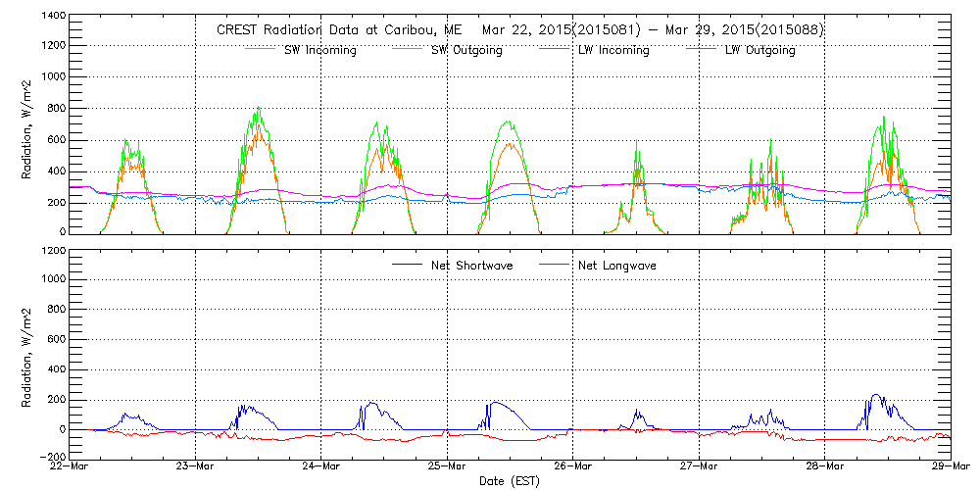Screen dimensions: 980x490
Task: Click the -200 tick on the bottom chart
Action: pyautogui.click(x=49, y=458)
